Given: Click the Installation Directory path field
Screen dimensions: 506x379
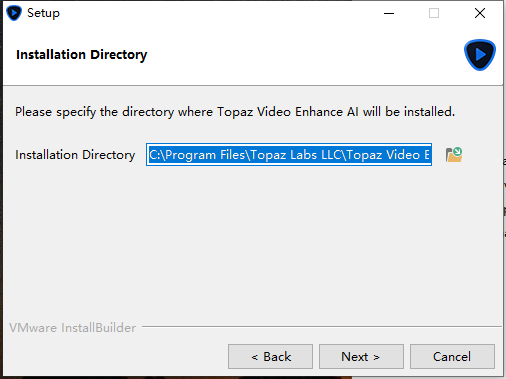Looking at the screenshot, I should click(289, 155).
